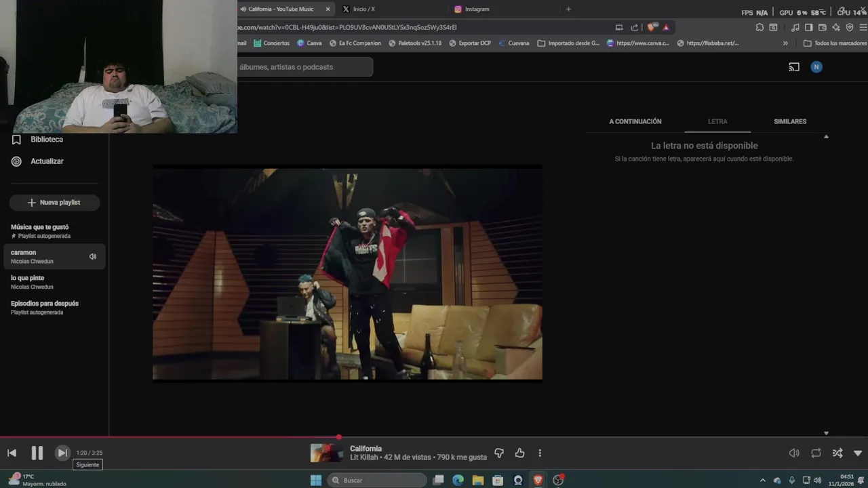Click the player volume speaker icon
This screenshot has height=488, width=868.
click(794, 453)
